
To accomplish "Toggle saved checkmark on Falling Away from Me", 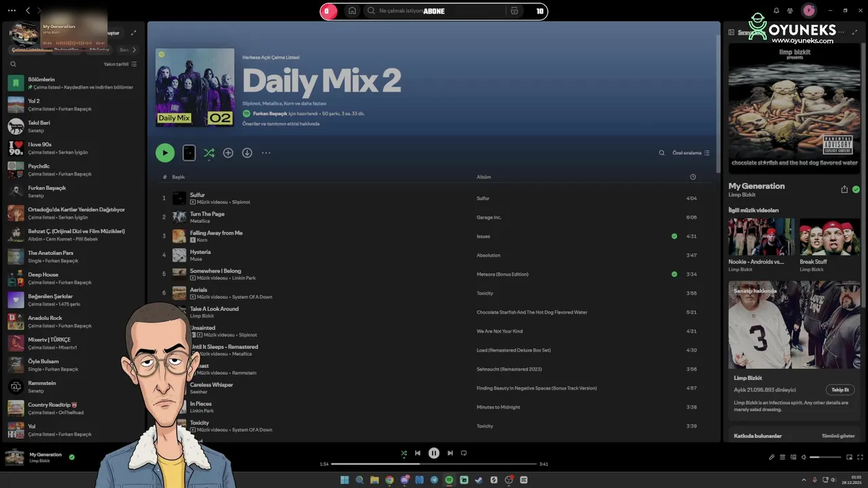I will [674, 237].
